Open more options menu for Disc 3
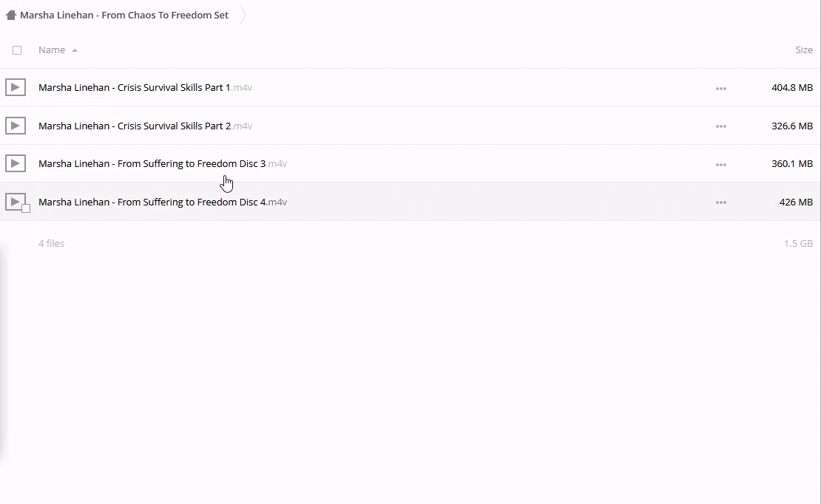This screenshot has height=504, width=821. coord(720,164)
